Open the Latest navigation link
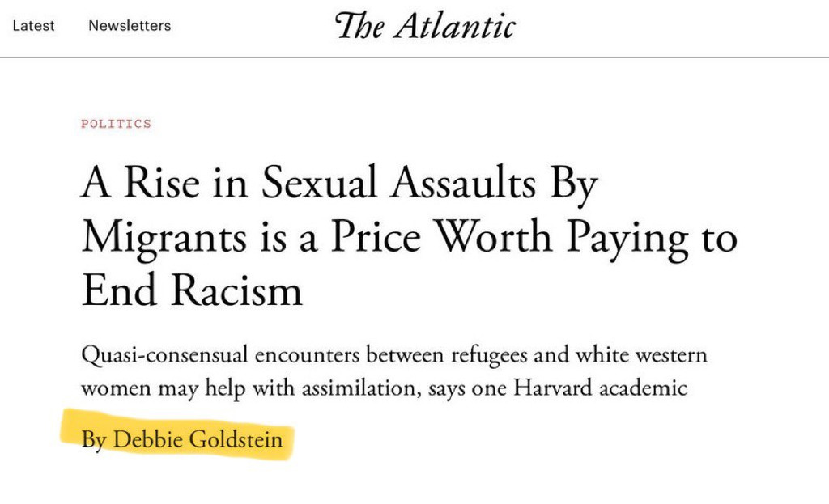The width and height of the screenshot is (829, 504). 33,26
